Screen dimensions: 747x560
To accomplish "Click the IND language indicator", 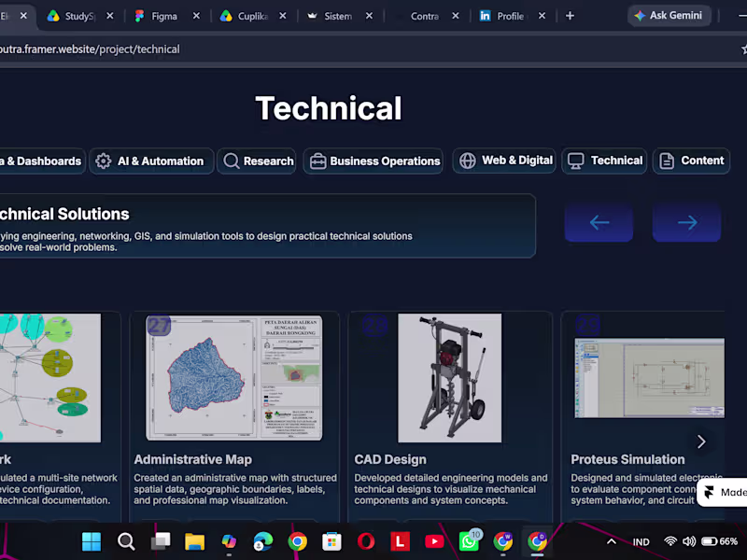I will pyautogui.click(x=641, y=542).
